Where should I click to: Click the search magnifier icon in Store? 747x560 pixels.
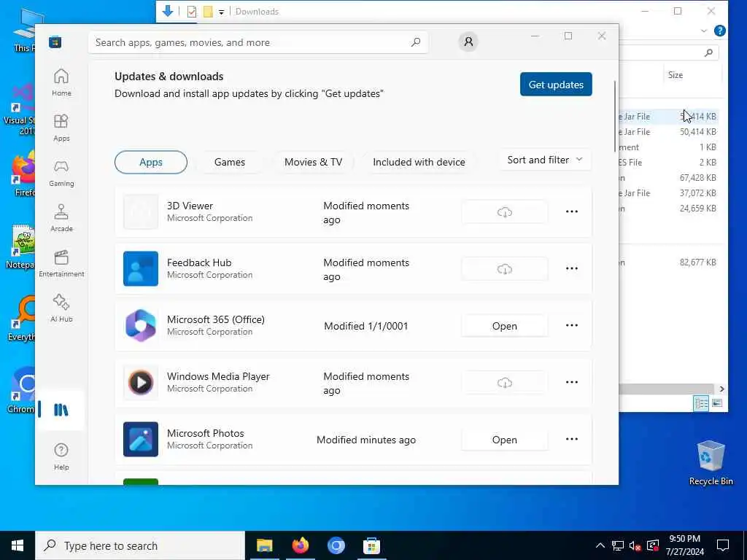(415, 42)
